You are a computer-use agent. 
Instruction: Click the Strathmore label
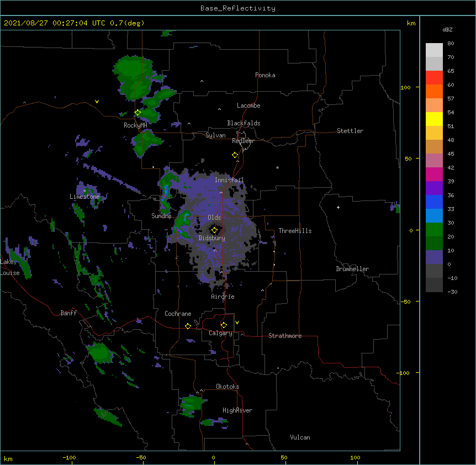click(x=285, y=336)
